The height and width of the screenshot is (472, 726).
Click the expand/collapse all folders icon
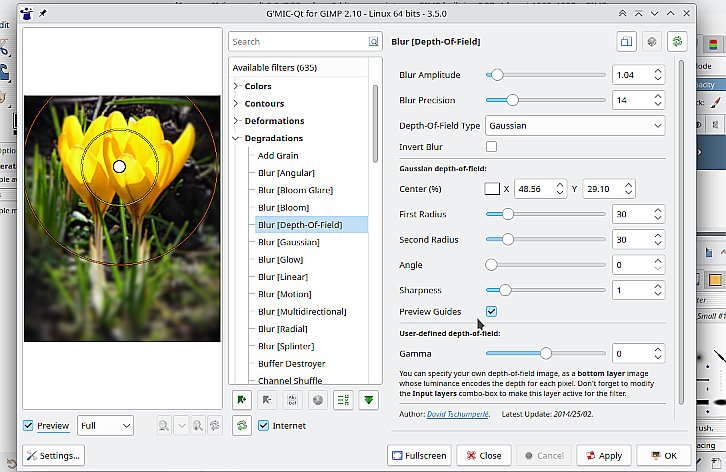(x=343, y=399)
